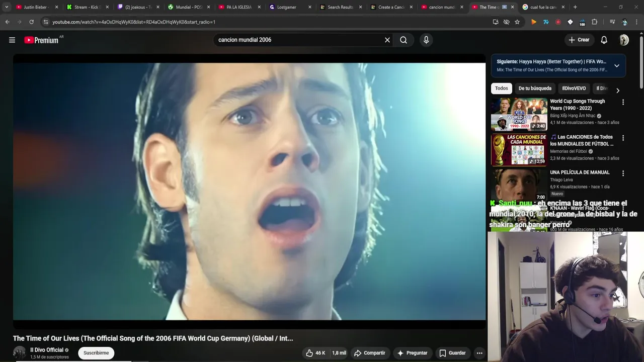This screenshot has width=644, height=362.
Task: Open options for World Cup Songs video
Action: (x=623, y=102)
